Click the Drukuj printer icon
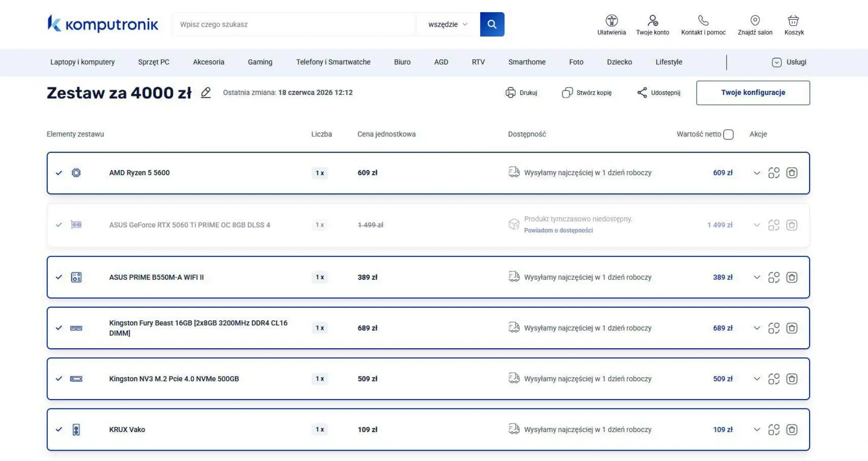Screen dimensions: 868x461 point(510,93)
